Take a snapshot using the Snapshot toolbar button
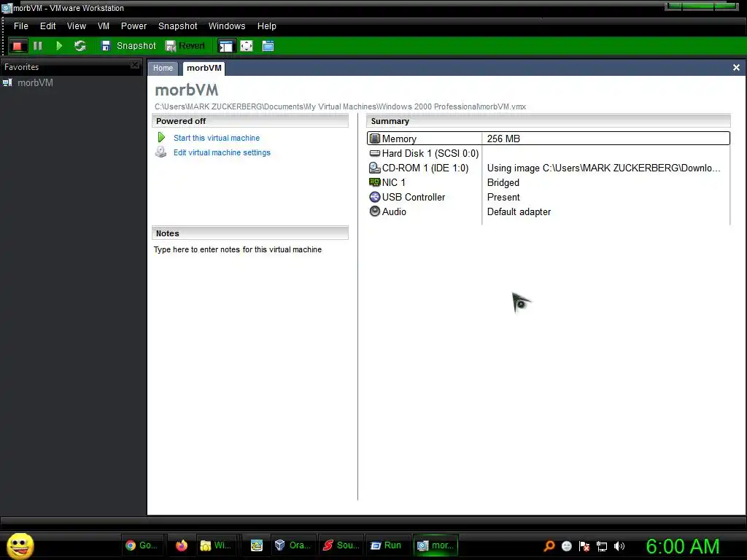 (128, 46)
